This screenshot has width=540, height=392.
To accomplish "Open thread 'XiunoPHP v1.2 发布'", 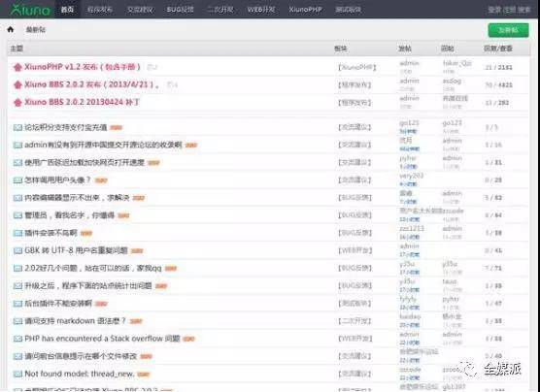I will (83, 67).
